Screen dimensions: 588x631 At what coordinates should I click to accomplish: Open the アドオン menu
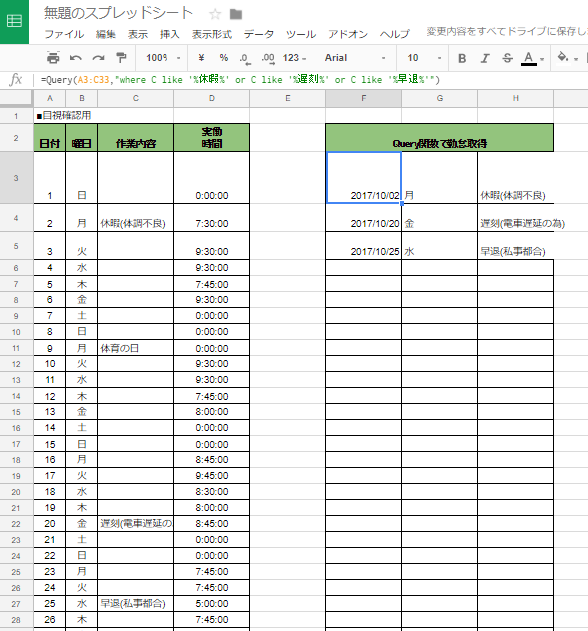(x=348, y=34)
